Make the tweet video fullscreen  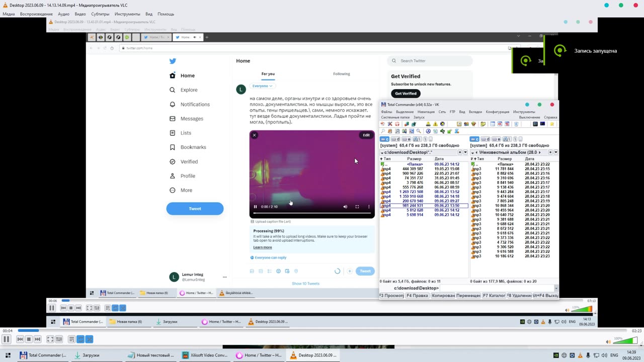[x=357, y=207]
